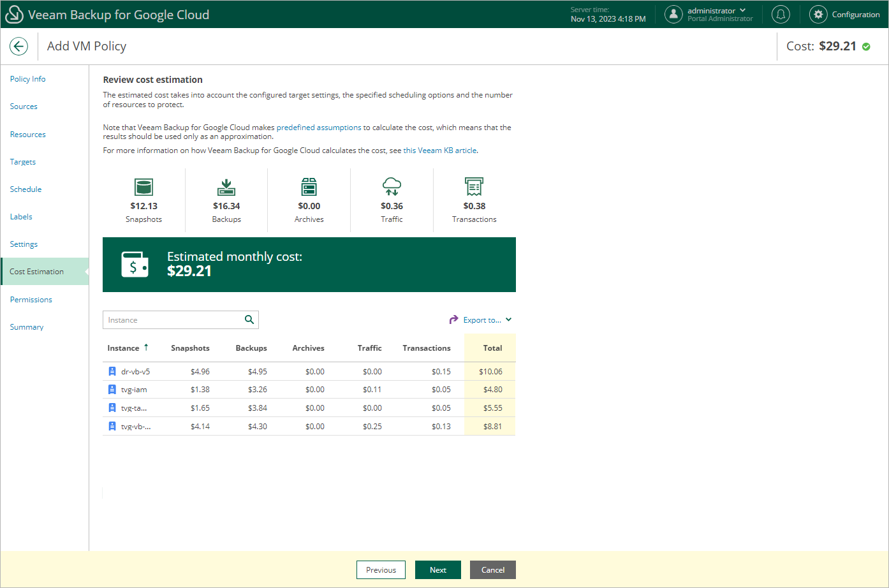Click the Configuration label

pos(856,15)
